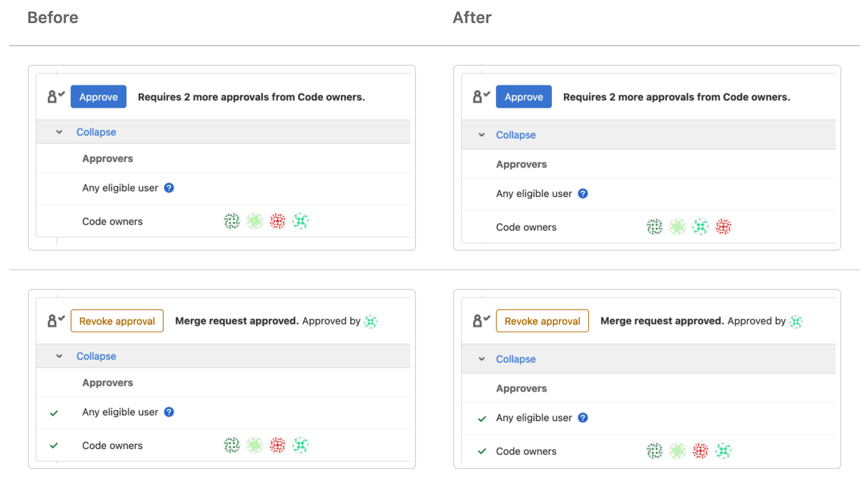
Task: Open help icon beside Any eligible user, top Before
Action: (169, 188)
